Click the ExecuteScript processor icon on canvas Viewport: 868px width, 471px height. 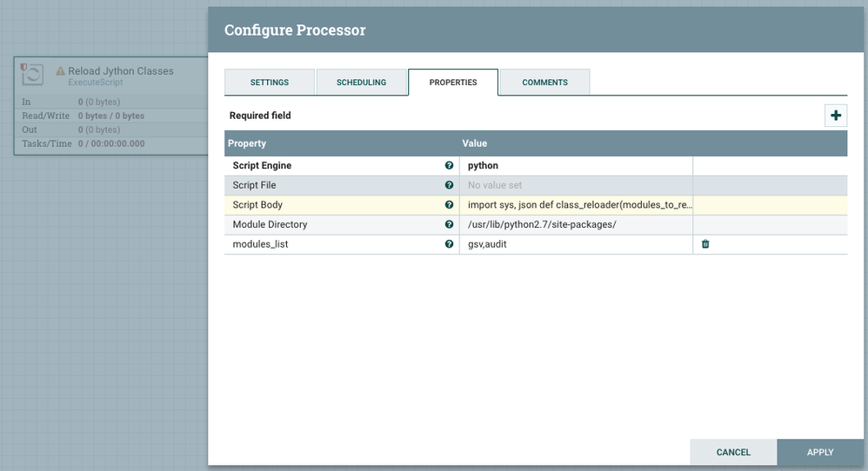pos(31,74)
